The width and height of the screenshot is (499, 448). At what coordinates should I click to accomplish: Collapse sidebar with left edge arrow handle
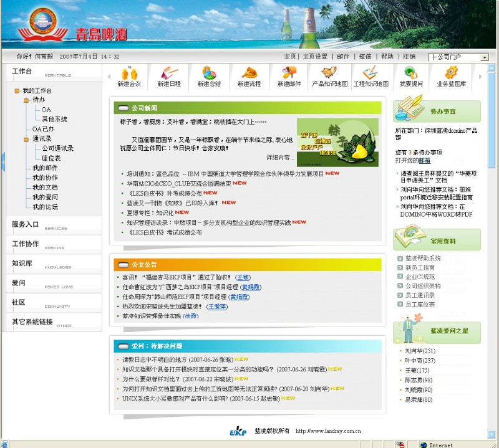point(3,162)
